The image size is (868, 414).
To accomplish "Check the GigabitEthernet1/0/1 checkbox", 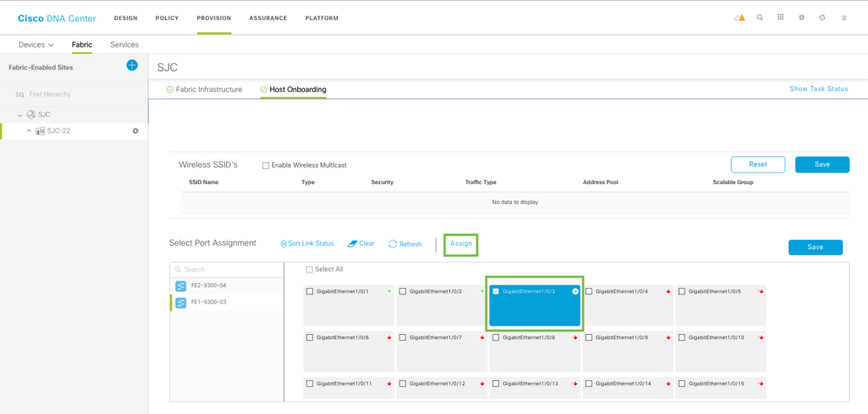I will tap(310, 292).
